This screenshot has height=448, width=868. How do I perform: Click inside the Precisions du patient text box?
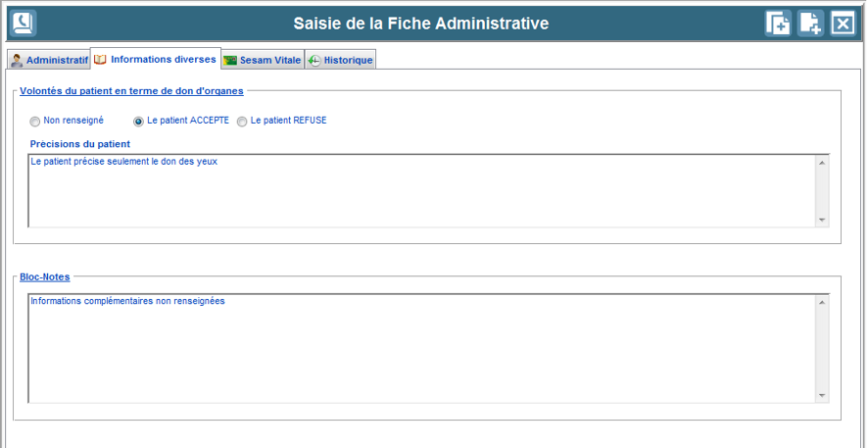click(x=421, y=191)
